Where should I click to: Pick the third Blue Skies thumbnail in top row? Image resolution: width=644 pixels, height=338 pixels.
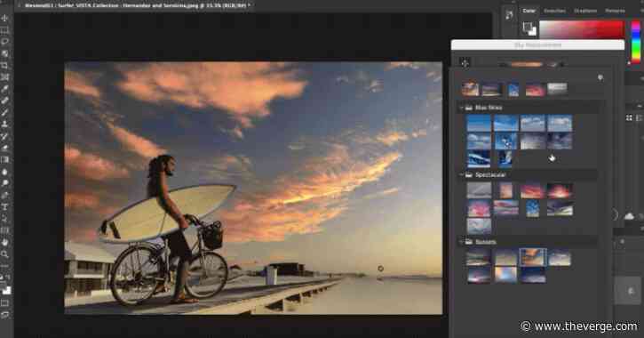click(x=532, y=123)
